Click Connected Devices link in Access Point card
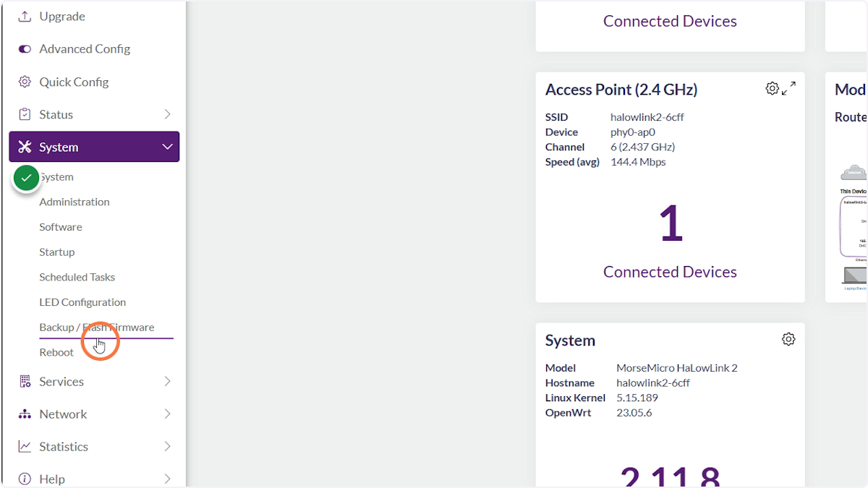This screenshot has height=488, width=868. pyautogui.click(x=670, y=272)
